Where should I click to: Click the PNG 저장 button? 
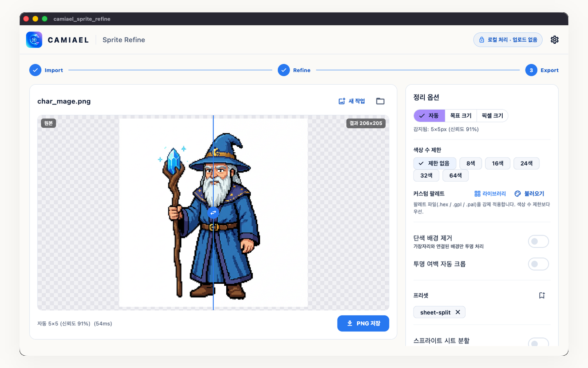coord(363,323)
